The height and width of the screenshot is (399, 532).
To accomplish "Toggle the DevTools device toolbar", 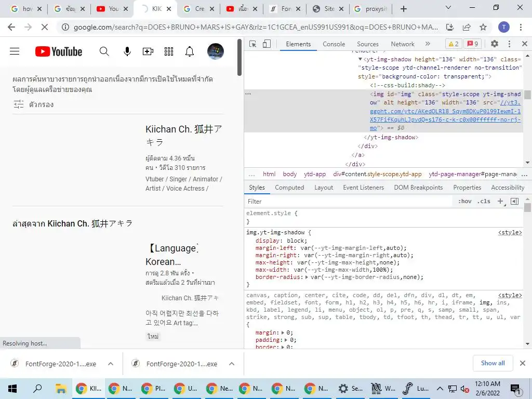I will [267, 44].
